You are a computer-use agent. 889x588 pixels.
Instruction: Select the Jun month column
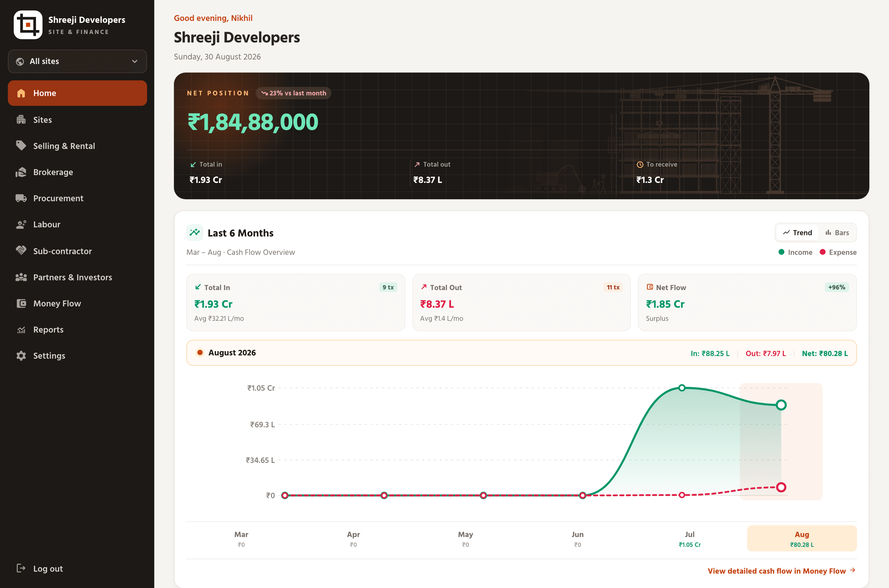[x=577, y=538]
